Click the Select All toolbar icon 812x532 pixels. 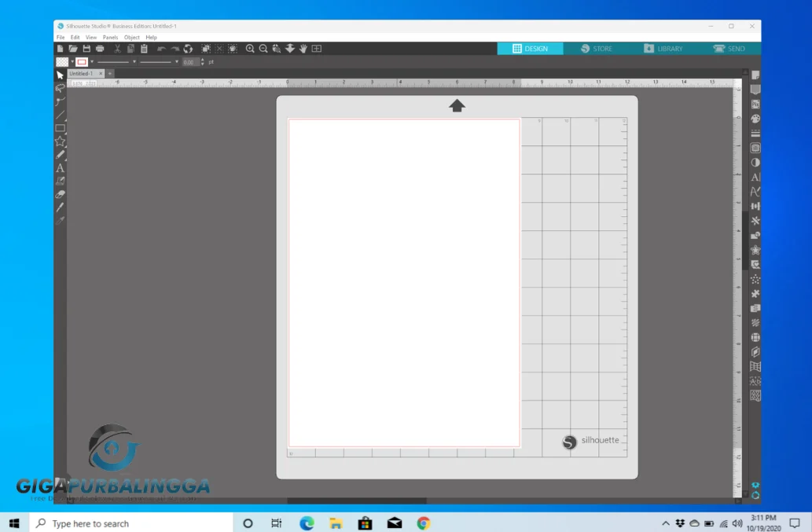coord(206,49)
